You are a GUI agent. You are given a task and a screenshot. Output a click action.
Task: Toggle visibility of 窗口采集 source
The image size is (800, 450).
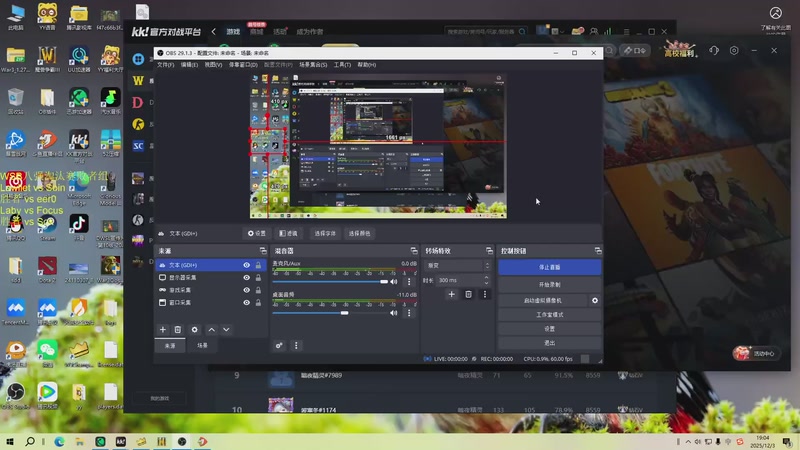coord(246,303)
